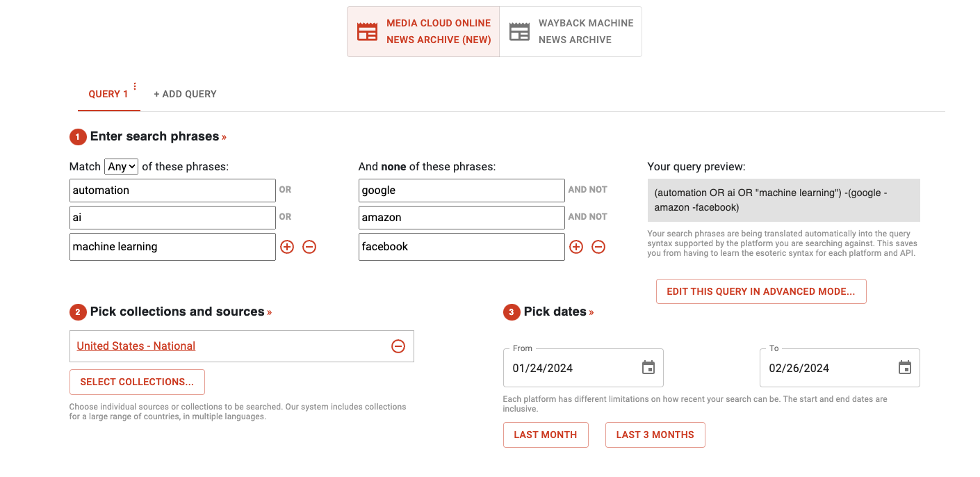The width and height of the screenshot is (980, 477).
Task: Open the To date calendar picker
Action: [904, 368]
